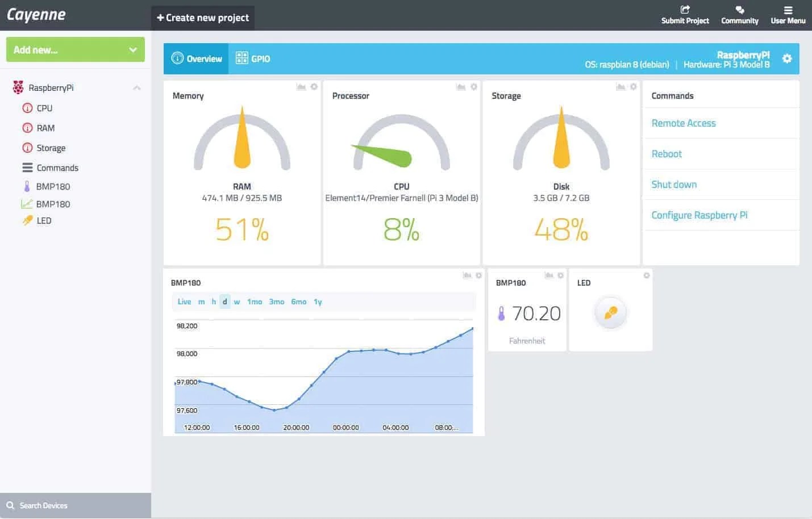812x519 pixels.
Task: Click Create new project
Action: pos(203,18)
